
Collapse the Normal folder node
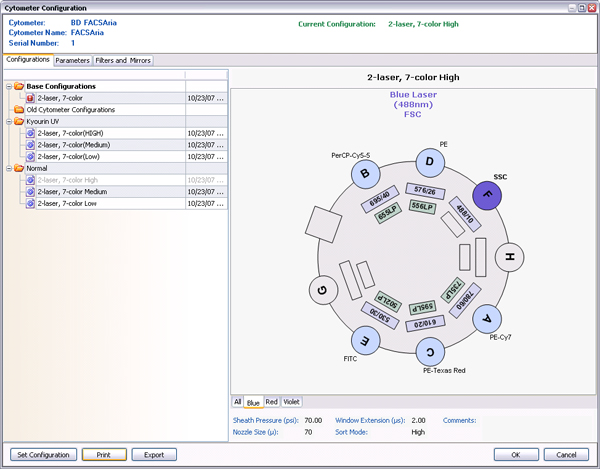coord(9,168)
